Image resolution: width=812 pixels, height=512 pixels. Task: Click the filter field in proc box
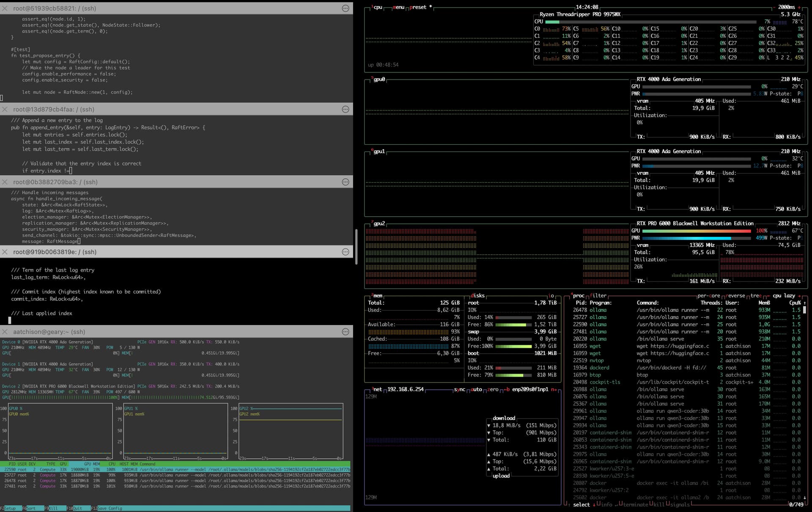(598, 296)
